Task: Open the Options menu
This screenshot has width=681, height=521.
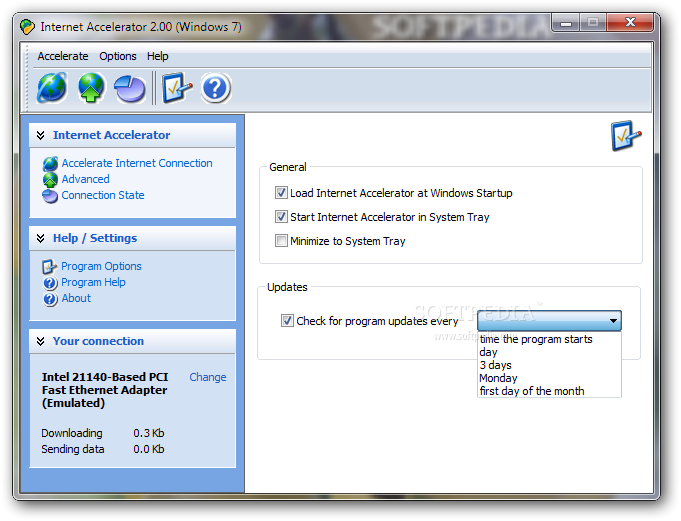Action: tap(118, 56)
